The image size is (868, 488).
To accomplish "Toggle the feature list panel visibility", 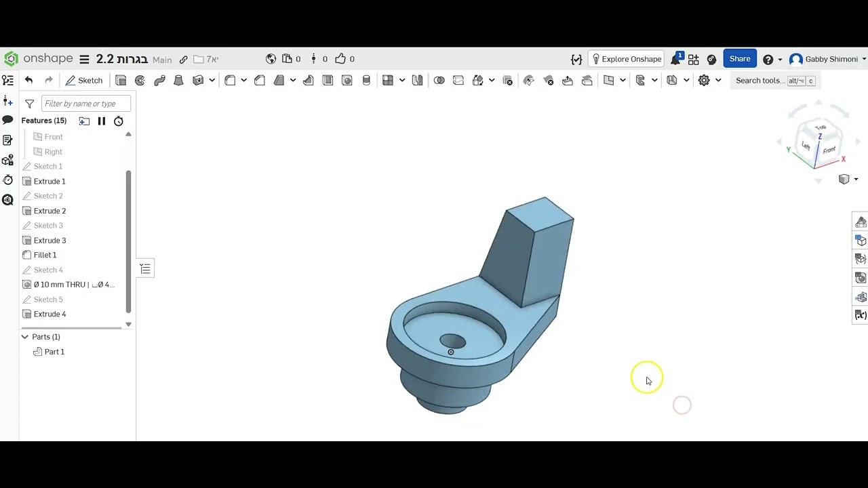I will tap(145, 269).
